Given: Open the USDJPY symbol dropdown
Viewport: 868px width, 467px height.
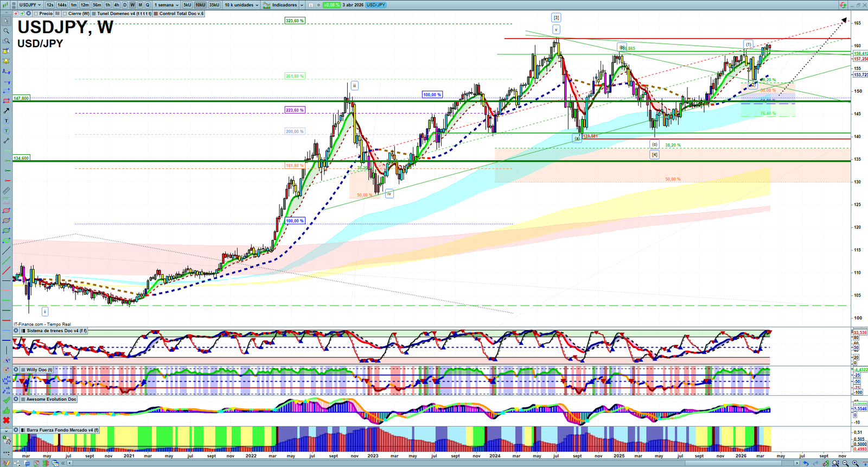Looking at the screenshot, I should [x=30, y=5].
